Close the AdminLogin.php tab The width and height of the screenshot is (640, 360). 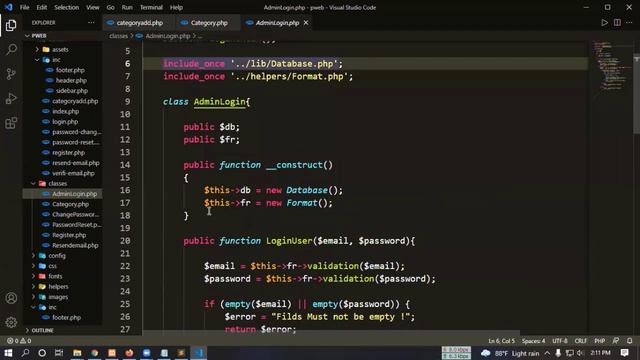(306, 23)
